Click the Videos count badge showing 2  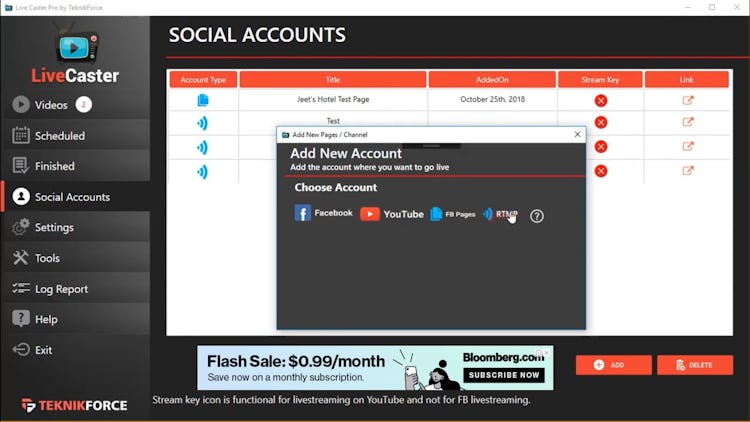point(83,104)
